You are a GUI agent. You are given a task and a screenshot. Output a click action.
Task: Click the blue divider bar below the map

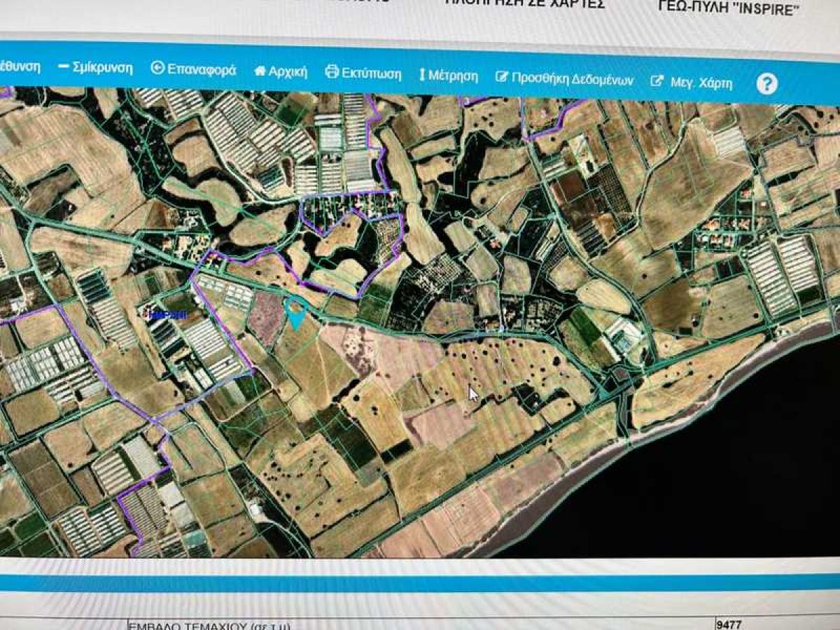pos(420,581)
